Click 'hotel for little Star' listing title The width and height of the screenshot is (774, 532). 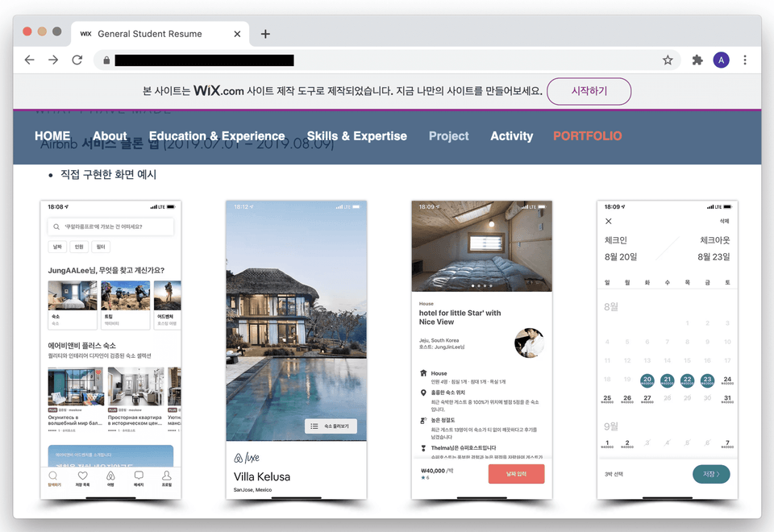click(460, 318)
